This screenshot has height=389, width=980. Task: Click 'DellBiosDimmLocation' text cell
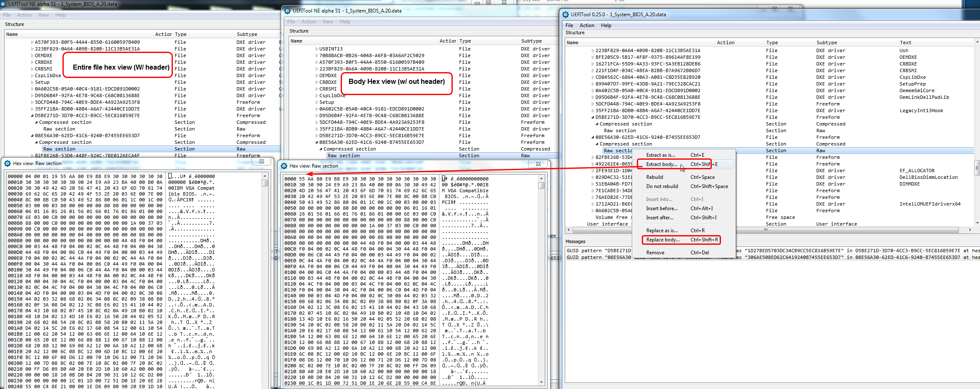coord(928,177)
